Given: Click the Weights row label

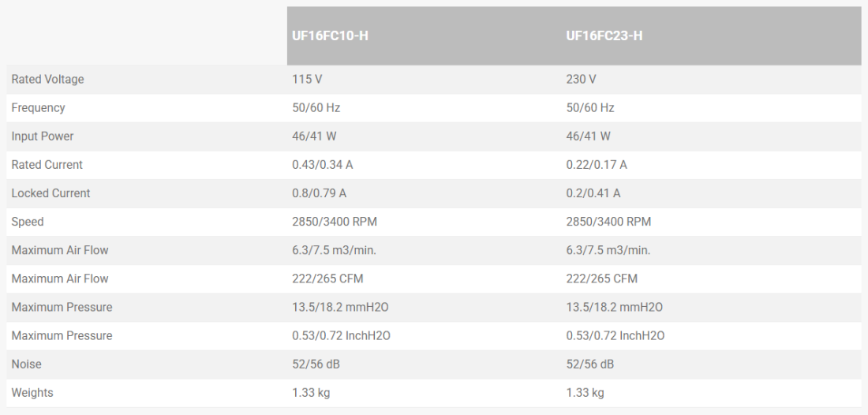Looking at the screenshot, I should click(32, 392).
